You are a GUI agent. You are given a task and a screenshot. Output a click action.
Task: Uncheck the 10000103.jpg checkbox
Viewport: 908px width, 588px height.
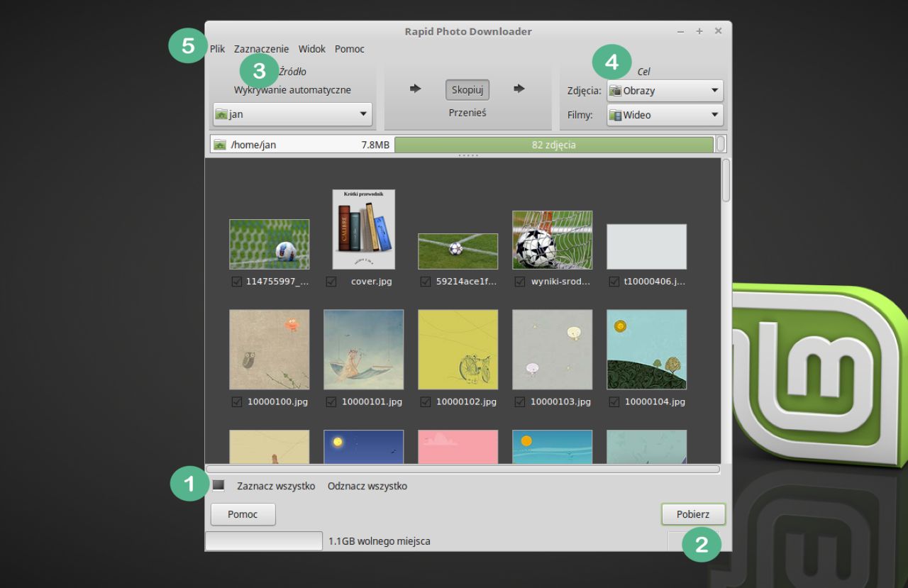tap(520, 401)
